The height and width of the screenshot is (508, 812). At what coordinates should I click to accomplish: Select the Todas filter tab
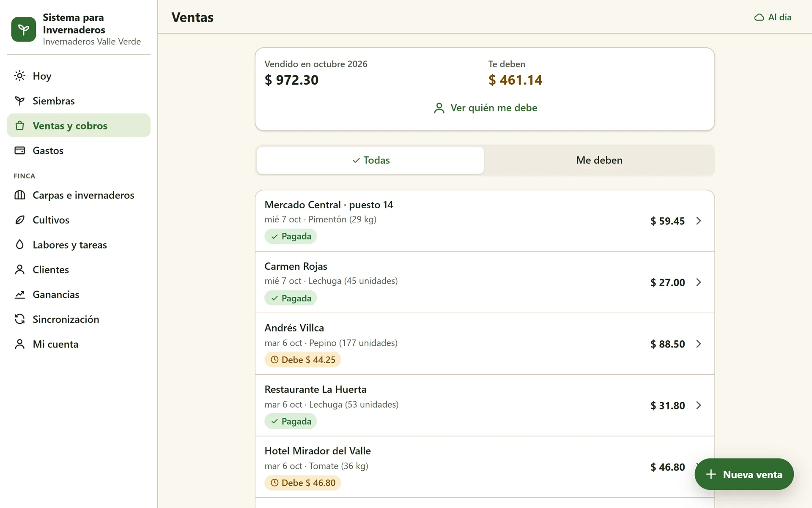point(370,160)
